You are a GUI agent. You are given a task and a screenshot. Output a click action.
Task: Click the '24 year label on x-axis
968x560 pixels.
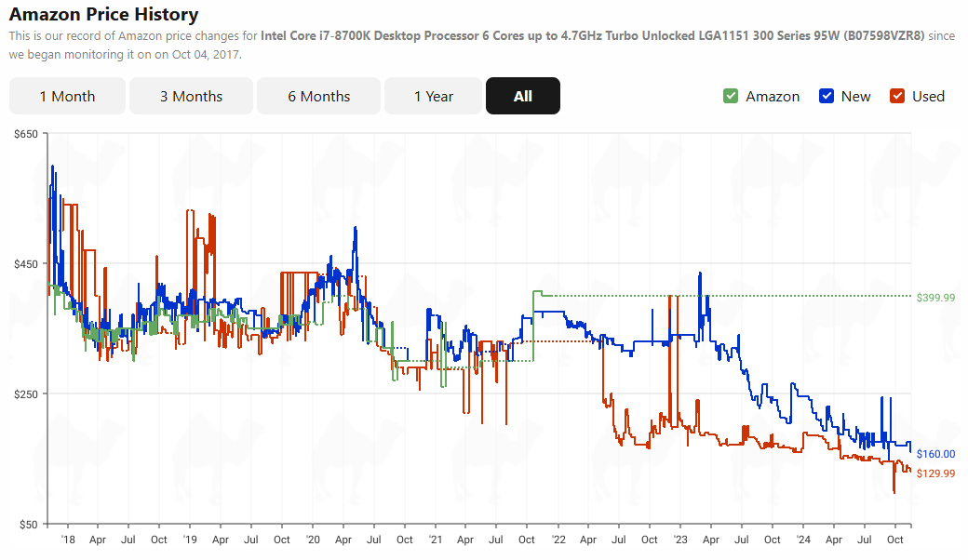coord(803,540)
